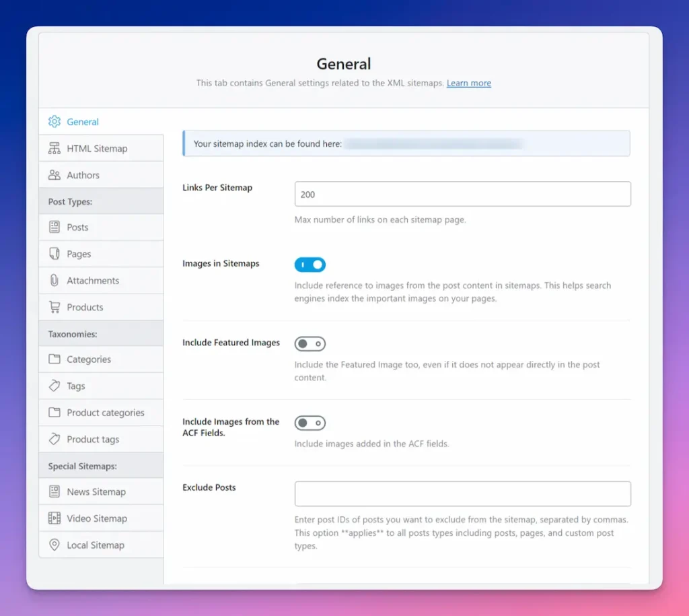Switch to the Pages sitemap tab
Viewport: 689px width, 616px height.
[x=79, y=254]
